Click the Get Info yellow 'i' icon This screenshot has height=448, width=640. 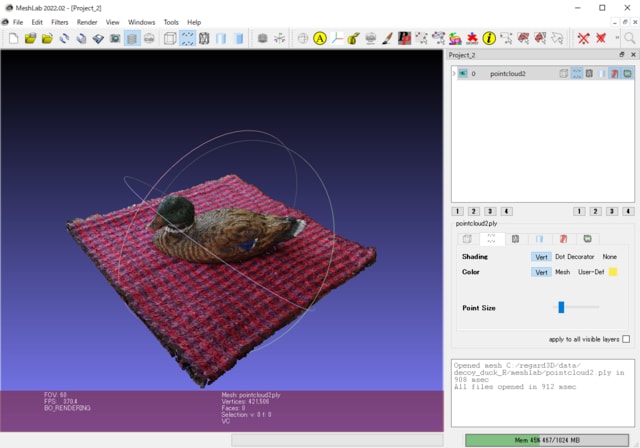coord(489,38)
